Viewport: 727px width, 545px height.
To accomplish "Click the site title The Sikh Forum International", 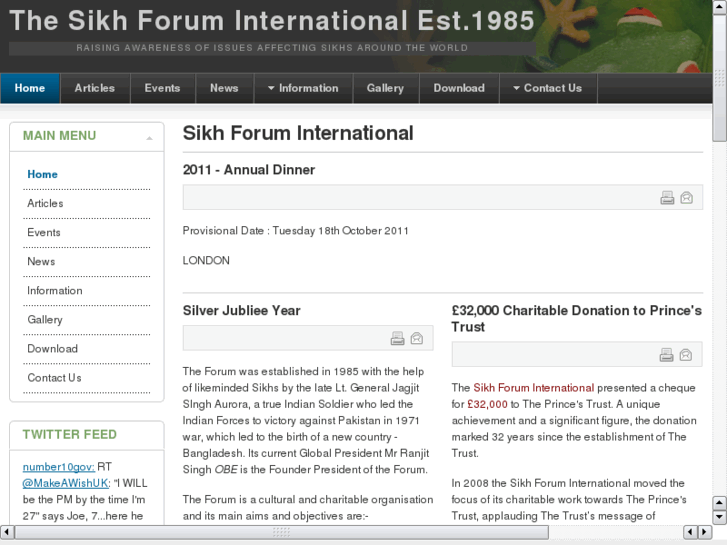I will 272,21.
